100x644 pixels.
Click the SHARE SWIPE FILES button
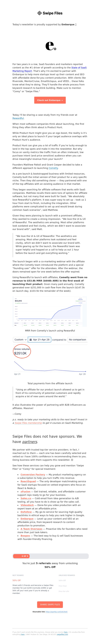coord(50,605)
